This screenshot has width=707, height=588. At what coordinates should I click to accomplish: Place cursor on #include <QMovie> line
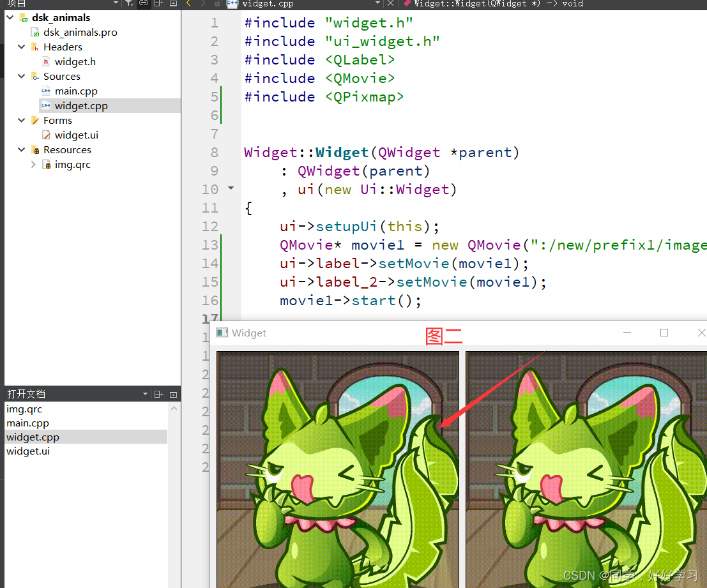[x=320, y=78]
